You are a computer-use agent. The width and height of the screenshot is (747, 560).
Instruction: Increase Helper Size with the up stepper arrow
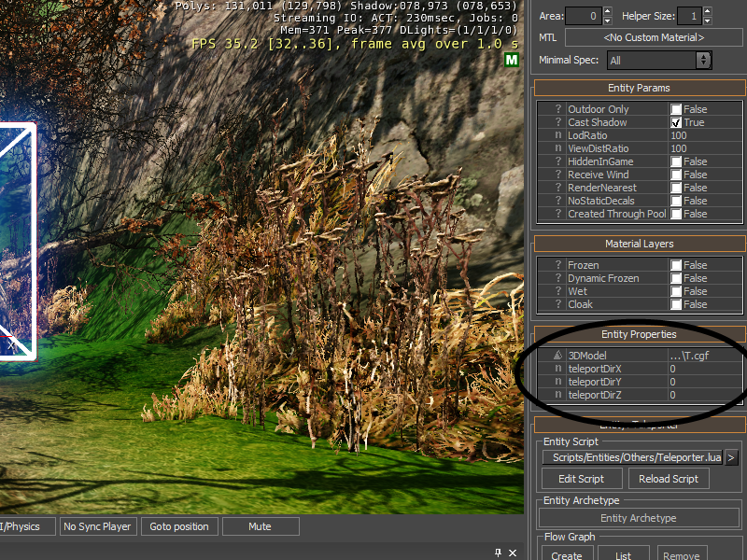(706, 11)
